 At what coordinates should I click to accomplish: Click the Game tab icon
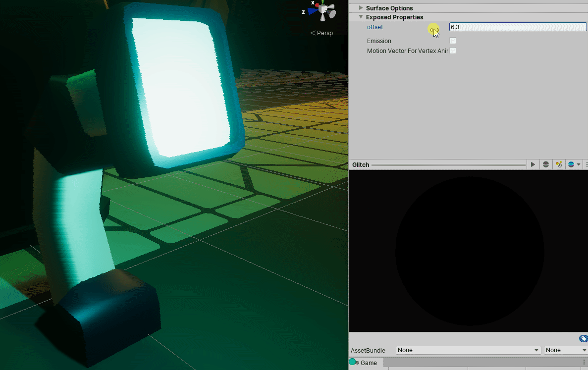(353, 363)
